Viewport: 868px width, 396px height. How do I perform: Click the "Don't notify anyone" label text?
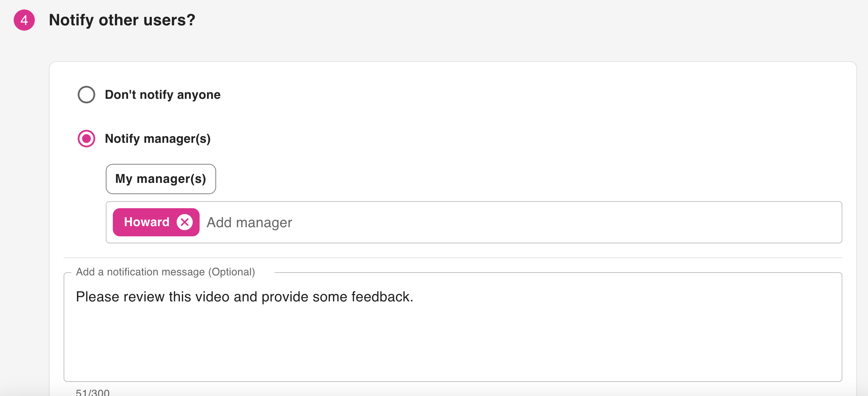163,95
